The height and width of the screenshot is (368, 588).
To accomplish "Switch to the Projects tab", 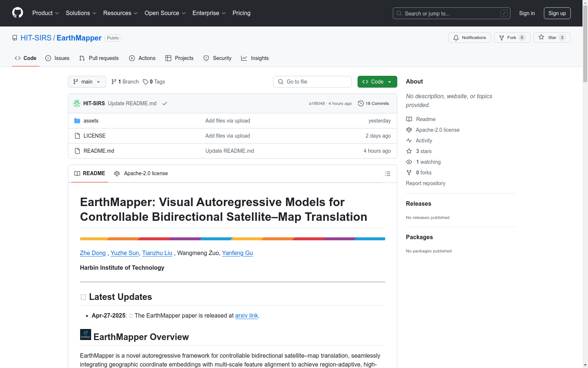I will 179,58.
